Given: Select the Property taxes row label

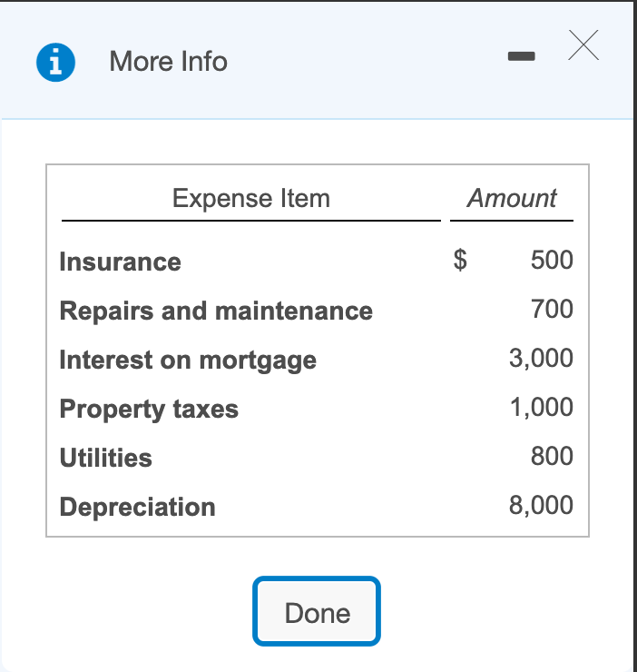Looking at the screenshot, I should (149, 410).
